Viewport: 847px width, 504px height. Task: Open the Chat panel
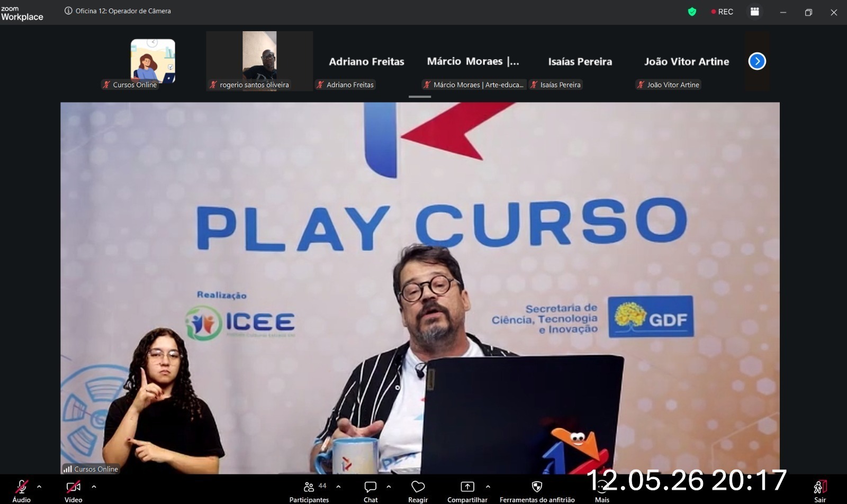[x=371, y=491]
